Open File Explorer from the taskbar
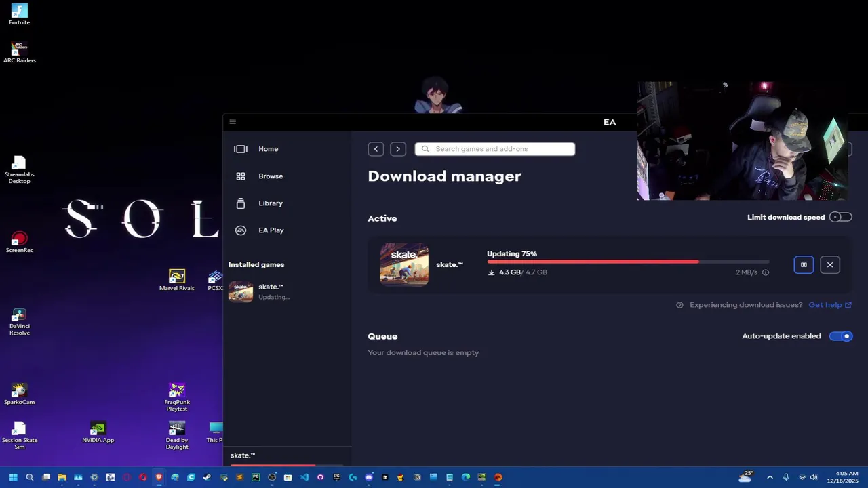 tap(62, 477)
